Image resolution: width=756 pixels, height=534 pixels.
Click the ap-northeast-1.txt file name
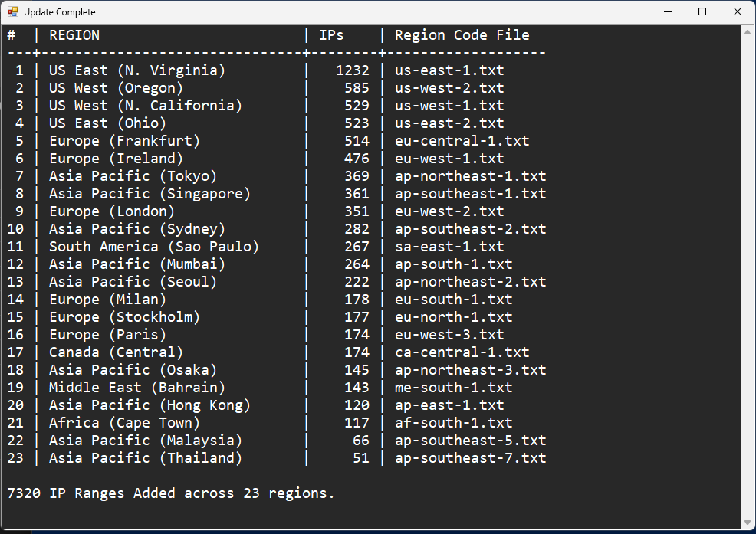pos(470,176)
